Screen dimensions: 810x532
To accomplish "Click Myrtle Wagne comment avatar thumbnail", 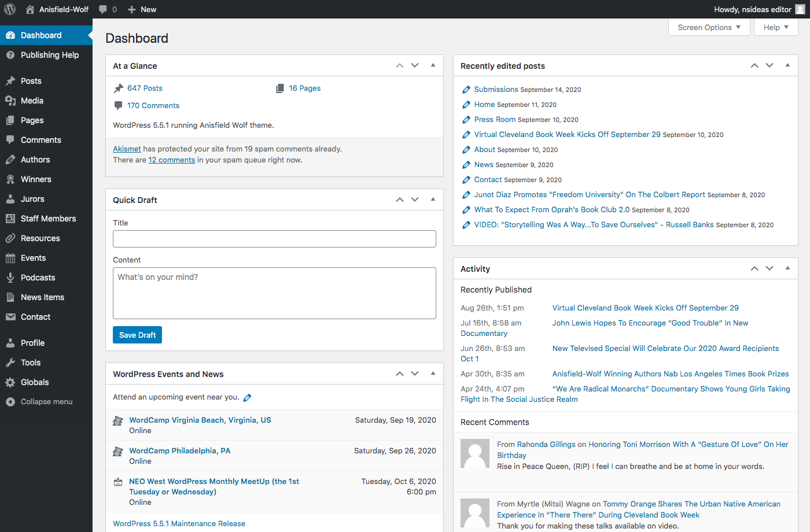I will pos(475,513).
